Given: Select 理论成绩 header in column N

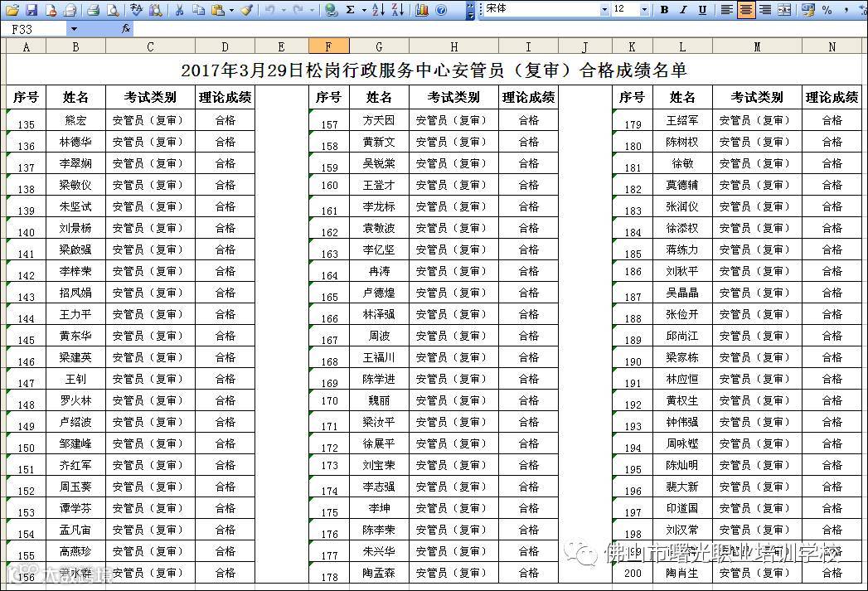Looking at the screenshot, I should click(x=832, y=97).
